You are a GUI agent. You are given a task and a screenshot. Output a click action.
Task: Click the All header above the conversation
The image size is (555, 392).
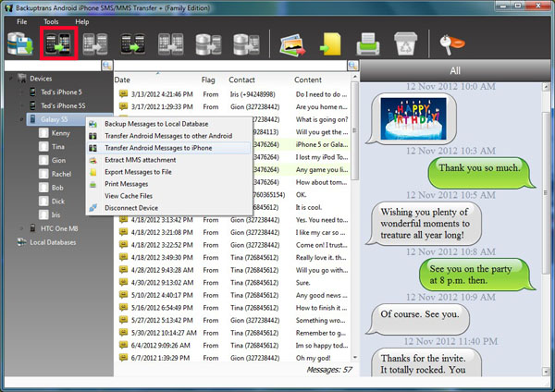(x=455, y=71)
